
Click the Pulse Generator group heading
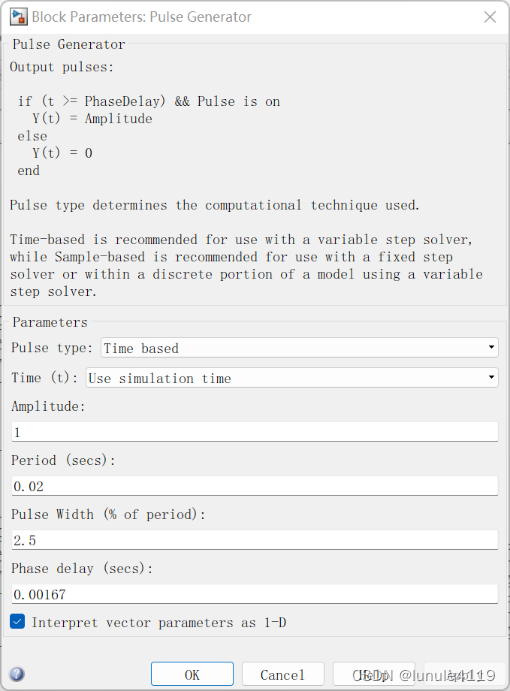coord(69,44)
